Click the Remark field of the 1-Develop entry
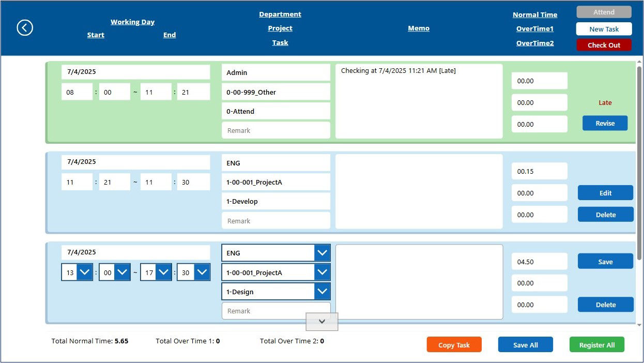644x363 pixels. coord(276,221)
